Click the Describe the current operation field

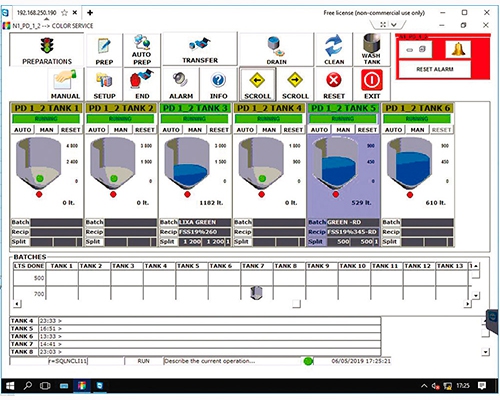pos(232,361)
